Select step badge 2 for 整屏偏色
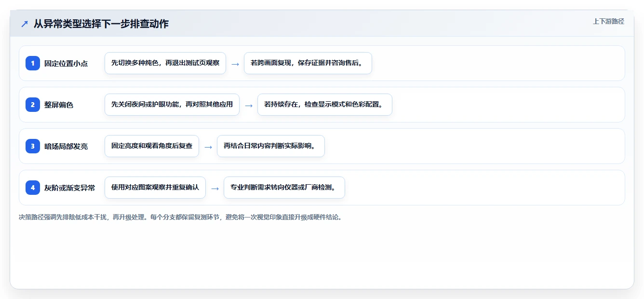 point(33,105)
